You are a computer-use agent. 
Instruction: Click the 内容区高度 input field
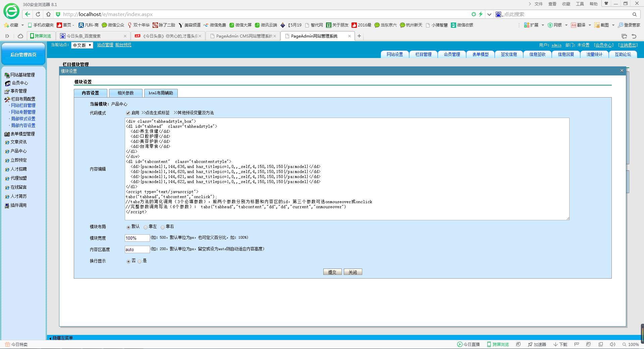click(137, 249)
